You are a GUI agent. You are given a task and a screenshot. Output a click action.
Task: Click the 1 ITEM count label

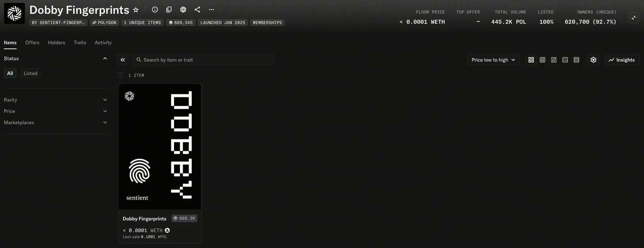(136, 75)
